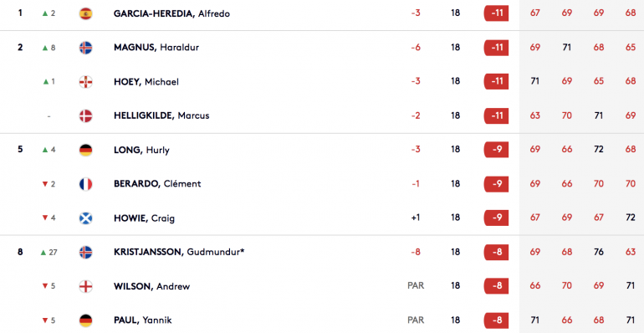This screenshot has height=333, width=644.
Task: Click Helligkilde's first round score 63
Action: coord(534,115)
